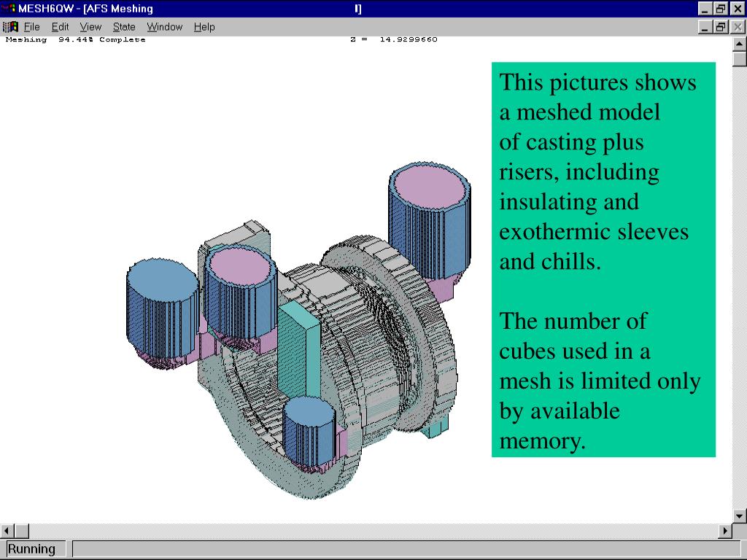
Task: Open the Edit menu
Action: pyautogui.click(x=60, y=27)
